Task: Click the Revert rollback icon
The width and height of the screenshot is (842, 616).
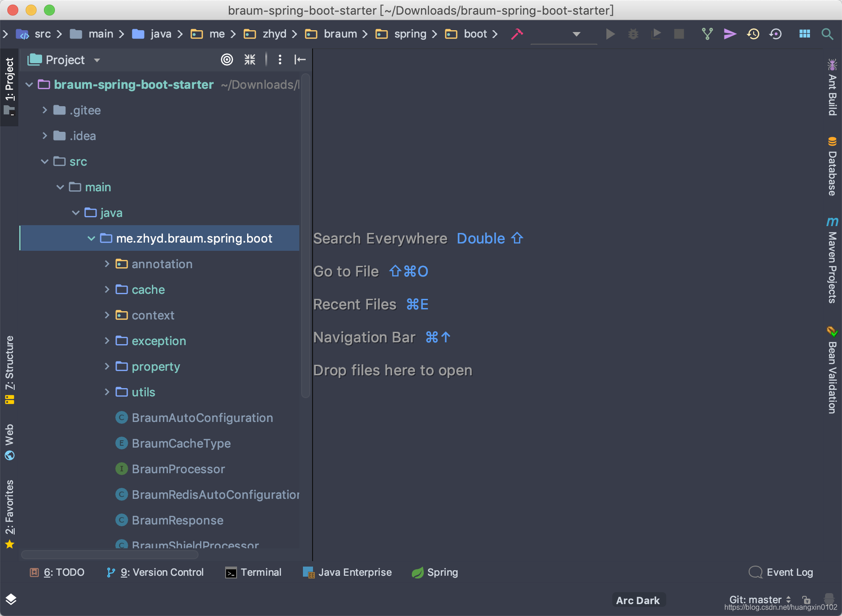Action: [776, 34]
